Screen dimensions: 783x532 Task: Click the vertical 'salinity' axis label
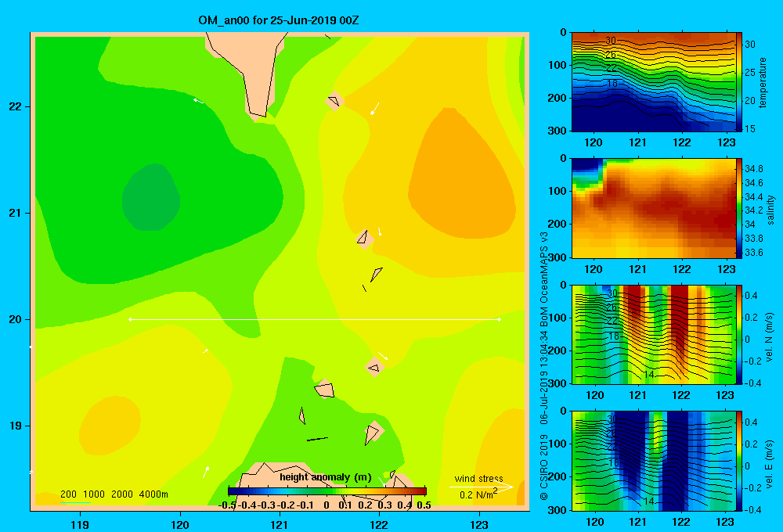[770, 210]
